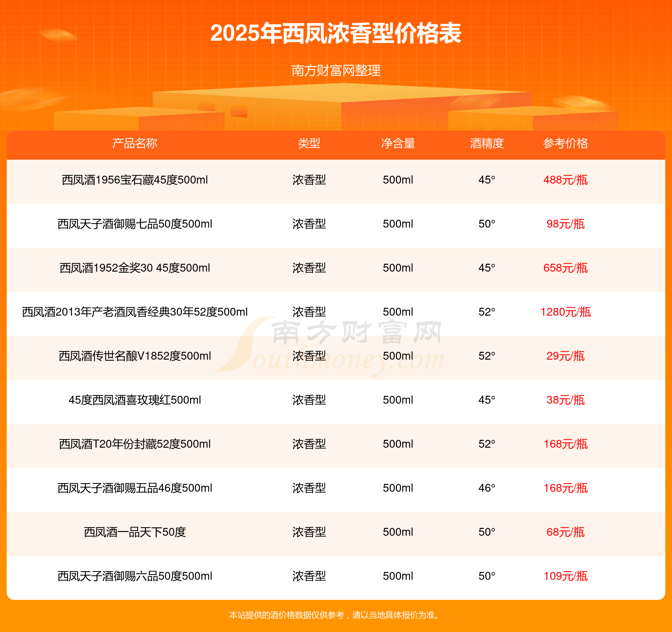Viewport: 672px width, 632px height.
Task: Click product name 西凤酒一品天下50度
Action: click(x=135, y=532)
